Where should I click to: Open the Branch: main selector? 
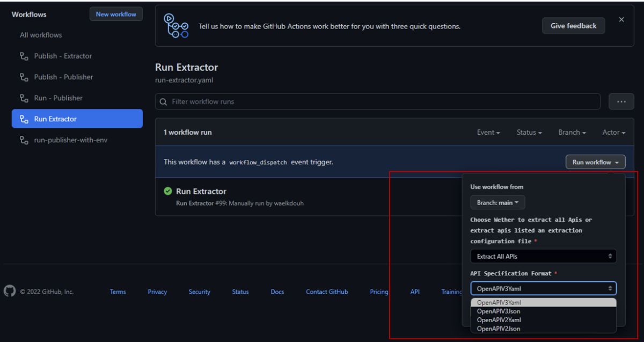point(497,203)
